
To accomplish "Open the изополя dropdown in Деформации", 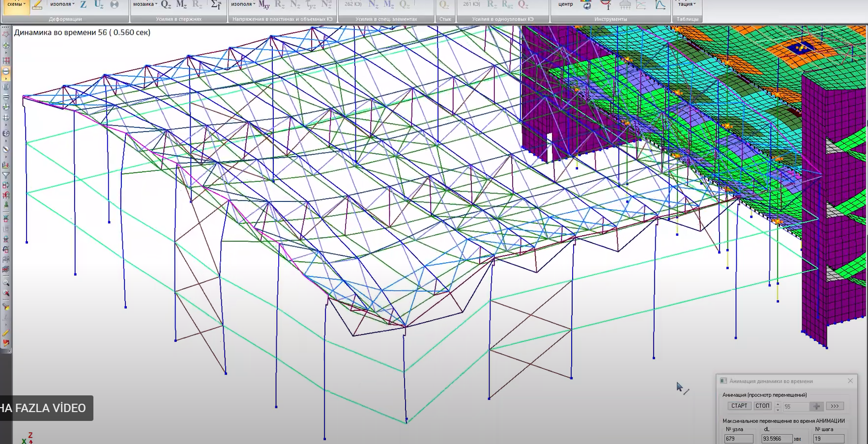I will coord(62,4).
